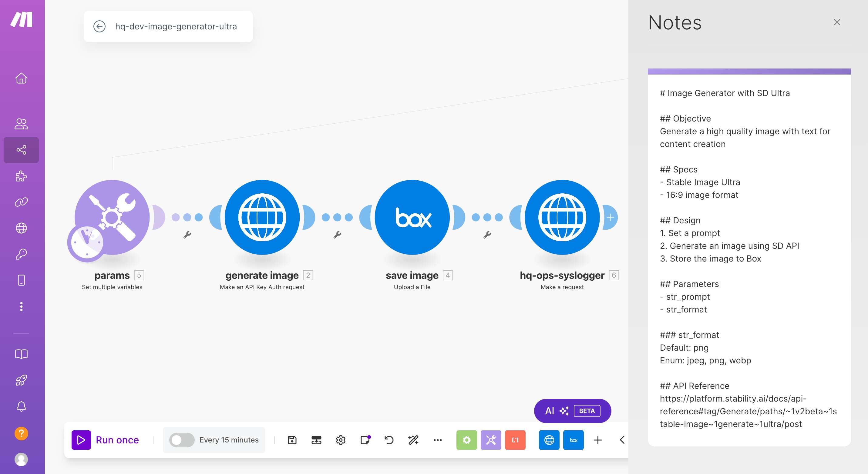Image resolution: width=868 pixels, height=474 pixels.
Task: Open Resource hub book icon in sidebar
Action: pyautogui.click(x=21, y=354)
